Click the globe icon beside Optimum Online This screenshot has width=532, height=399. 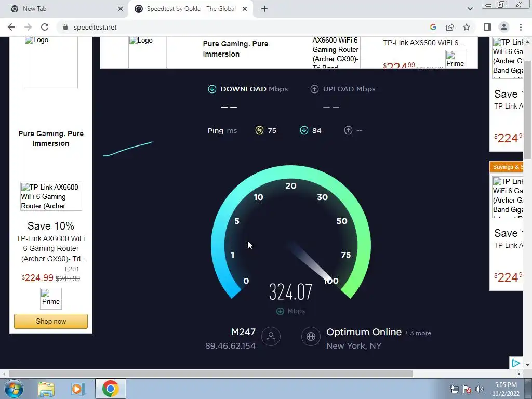311,336
